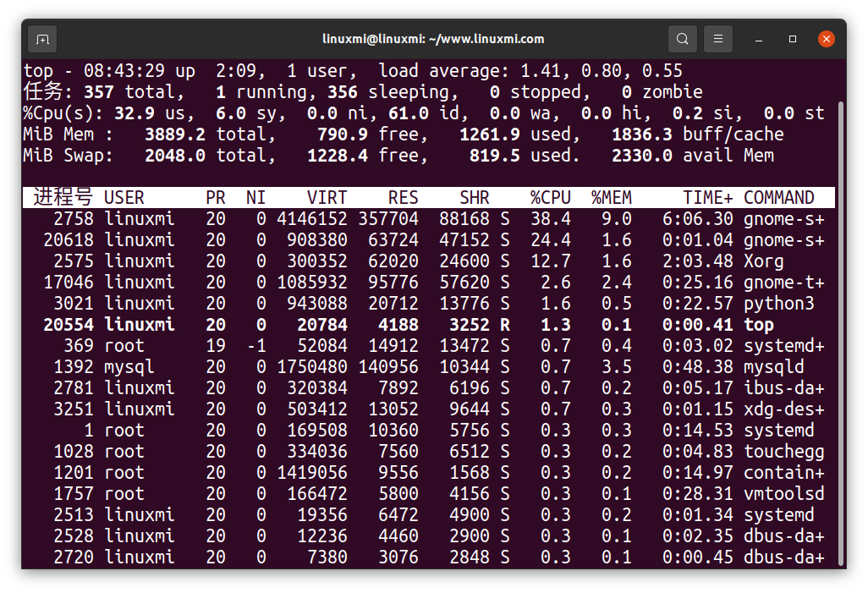Click the xdg-des+ command entry
Image resolution: width=868 pixels, height=593 pixels.
pyautogui.click(x=784, y=409)
